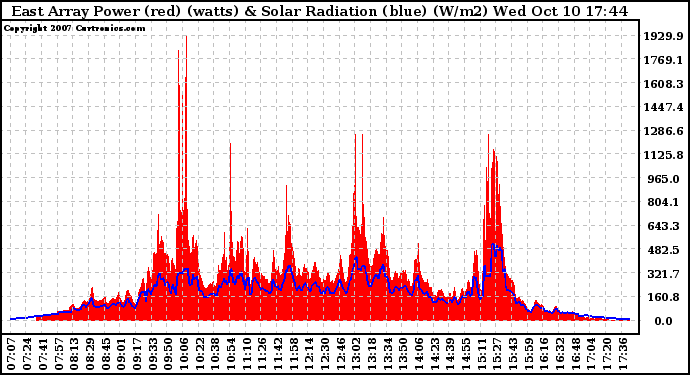Click the 643.3 y-axis value
The height and width of the screenshot is (375, 690).
(664, 226)
